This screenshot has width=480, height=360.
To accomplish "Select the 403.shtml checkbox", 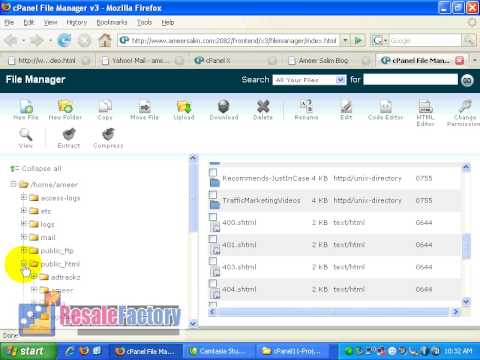I will 213,261.
